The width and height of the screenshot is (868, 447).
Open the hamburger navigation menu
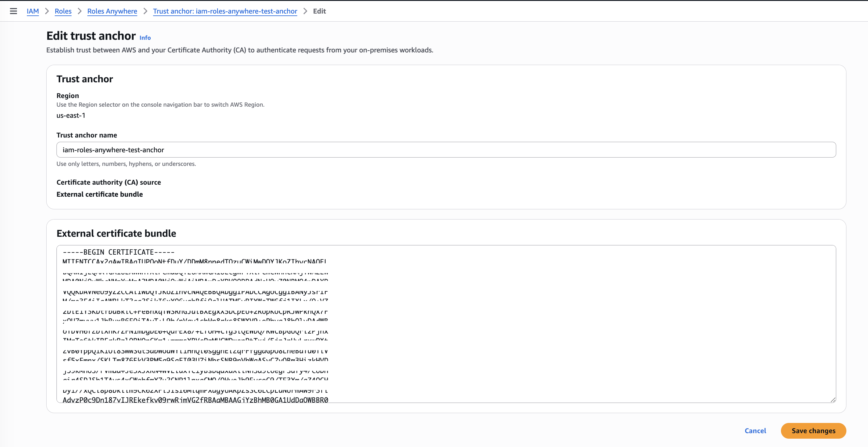pos(14,11)
